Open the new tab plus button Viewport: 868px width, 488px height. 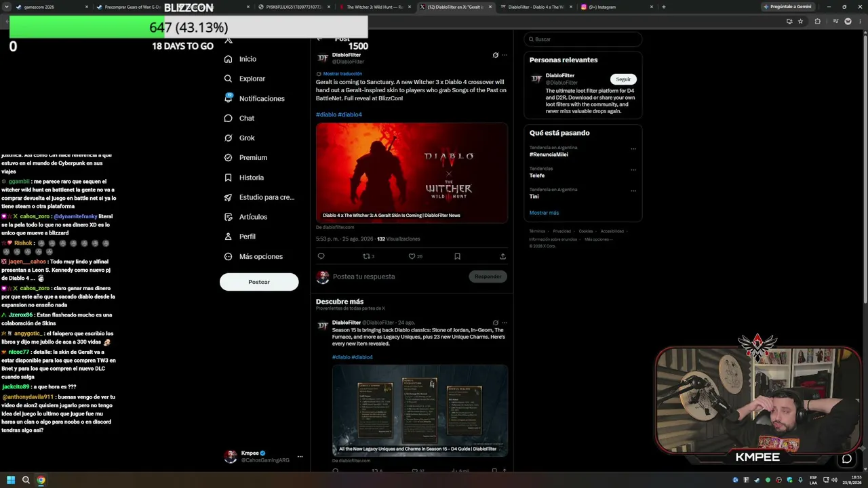(663, 7)
